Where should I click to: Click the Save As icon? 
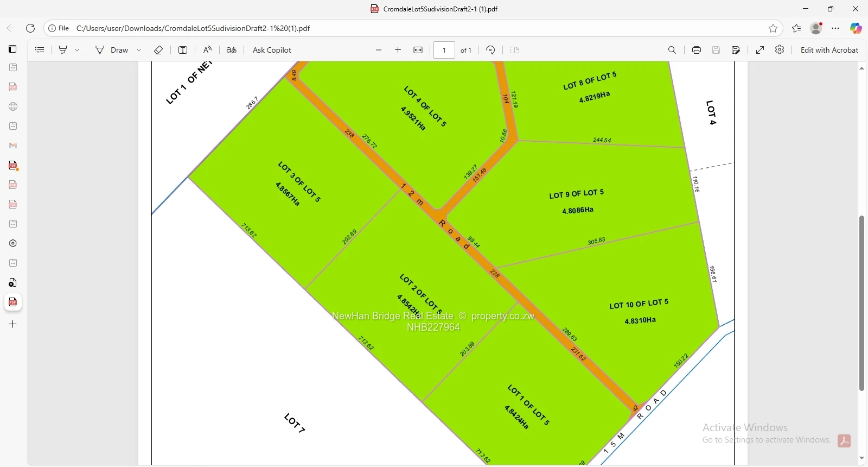click(736, 50)
